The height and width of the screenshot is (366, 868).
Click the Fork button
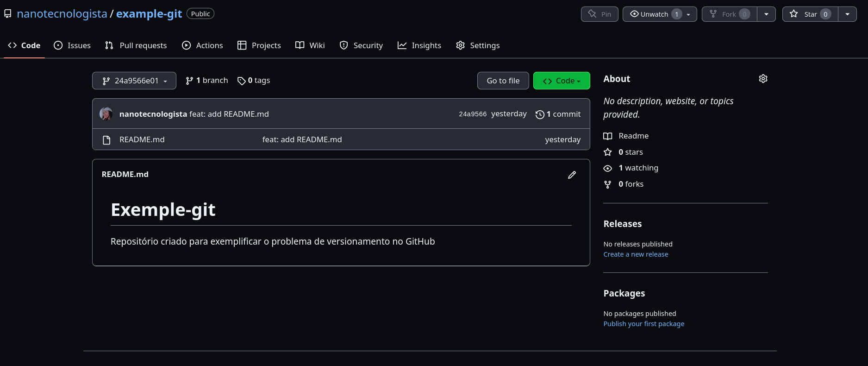click(730, 14)
